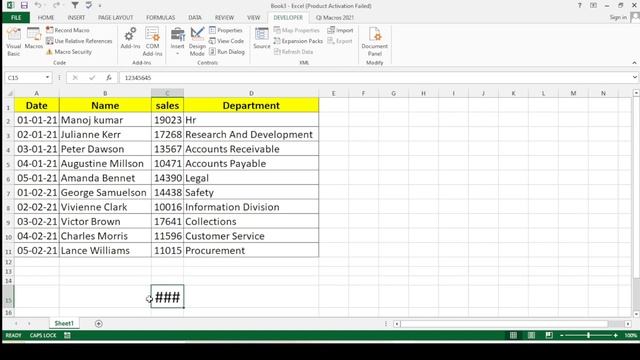Click the zoom slider handle

click(588, 336)
